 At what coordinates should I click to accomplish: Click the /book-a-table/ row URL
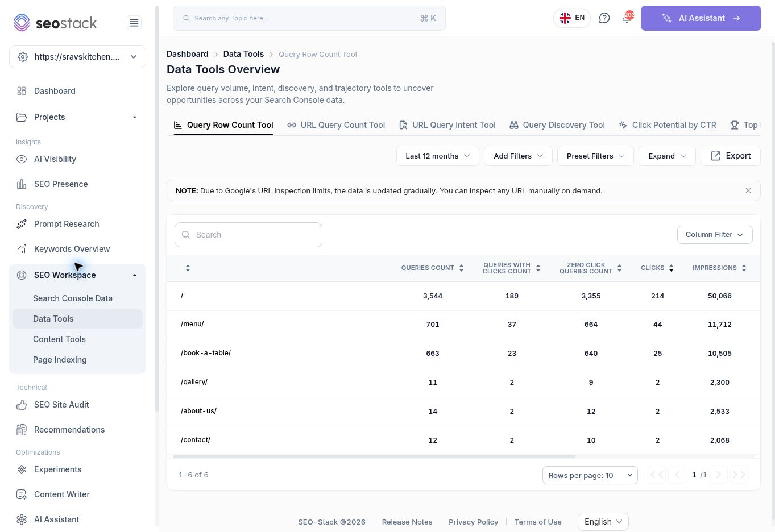[206, 353]
